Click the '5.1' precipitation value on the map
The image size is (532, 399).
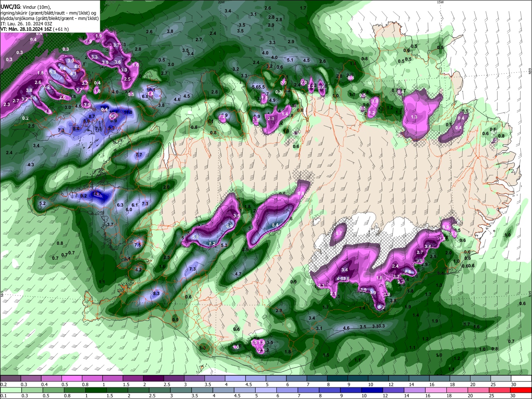(x=291, y=60)
